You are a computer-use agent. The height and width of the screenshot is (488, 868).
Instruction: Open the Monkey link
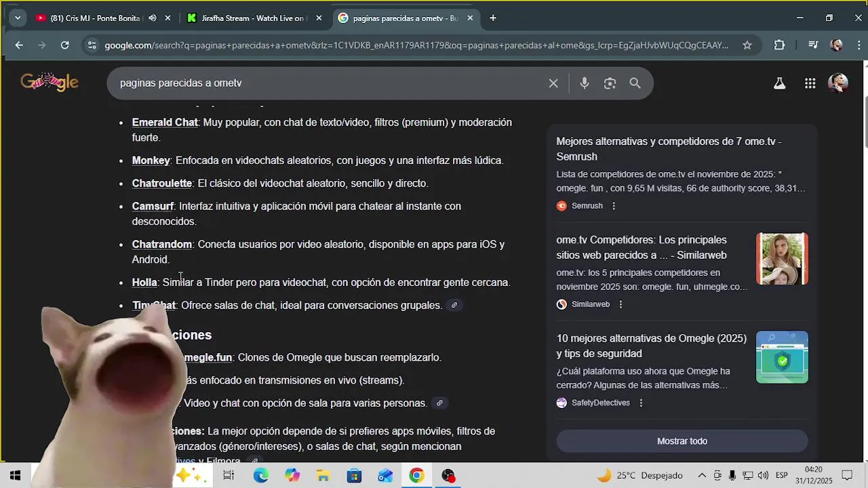click(x=151, y=161)
